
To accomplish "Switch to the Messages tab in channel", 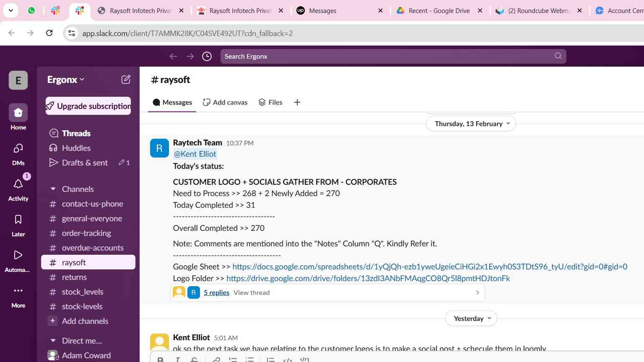I will pos(172,102).
